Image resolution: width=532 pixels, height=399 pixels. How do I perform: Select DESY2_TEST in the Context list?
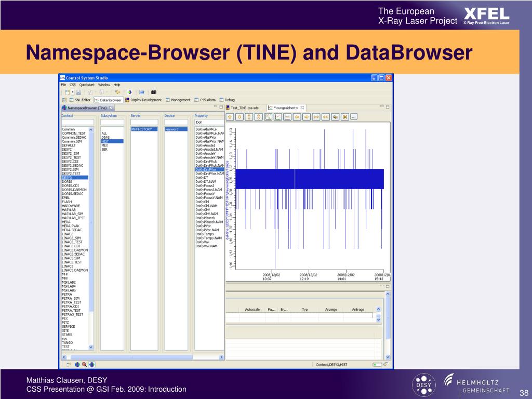click(72, 157)
